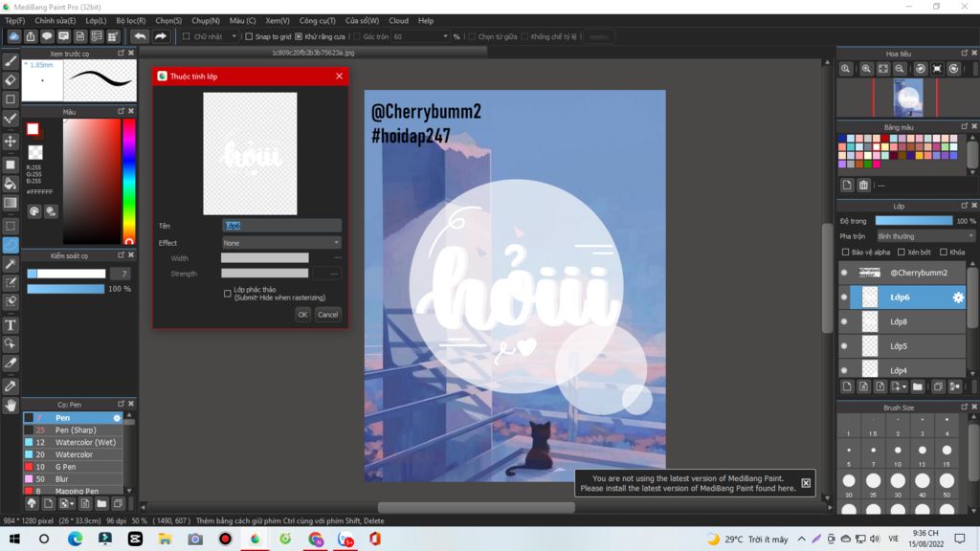Choose the active Lasso tool

pyautogui.click(x=11, y=245)
